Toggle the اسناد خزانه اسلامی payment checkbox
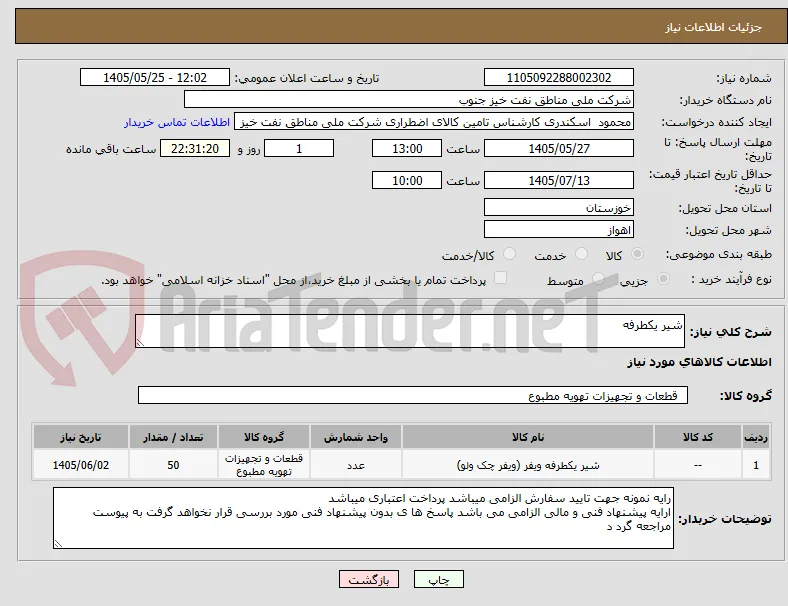Screen dimensions: 788x606 [500, 278]
